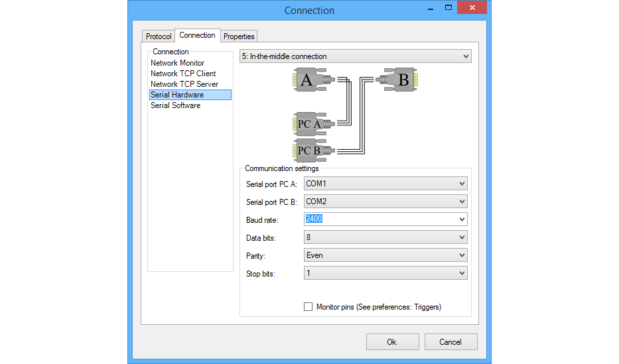The height and width of the screenshot is (364, 619).
Task: Close the Connection dialog window
Action: 472,7
